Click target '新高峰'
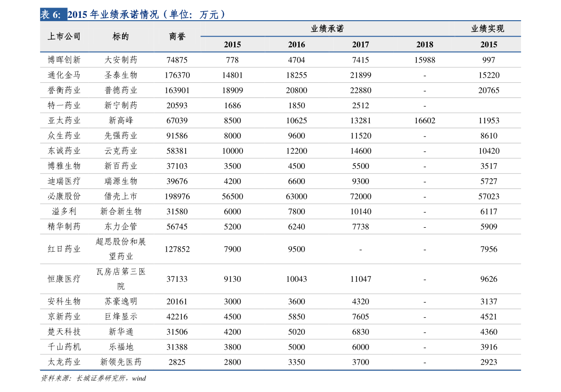 (x=121, y=120)
